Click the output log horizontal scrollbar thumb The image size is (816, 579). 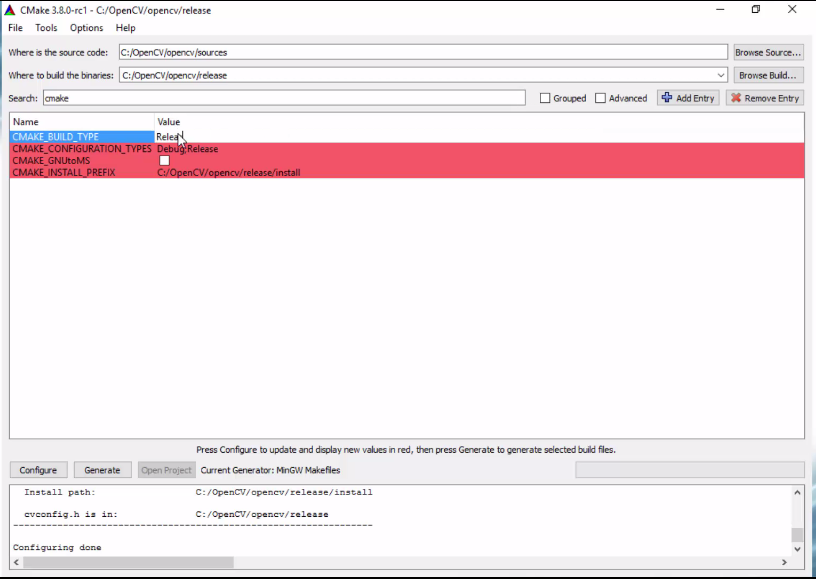point(129,562)
